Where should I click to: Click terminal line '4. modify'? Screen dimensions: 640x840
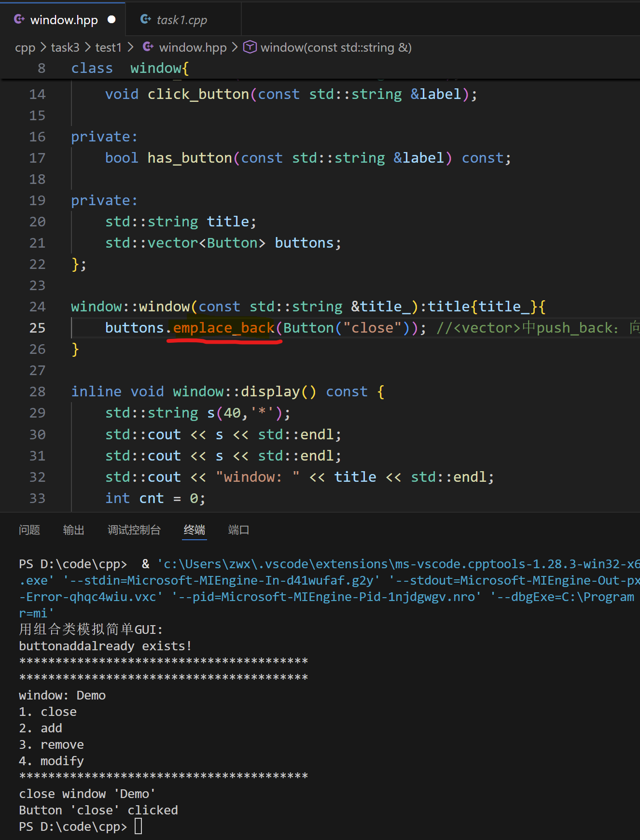[51, 761]
